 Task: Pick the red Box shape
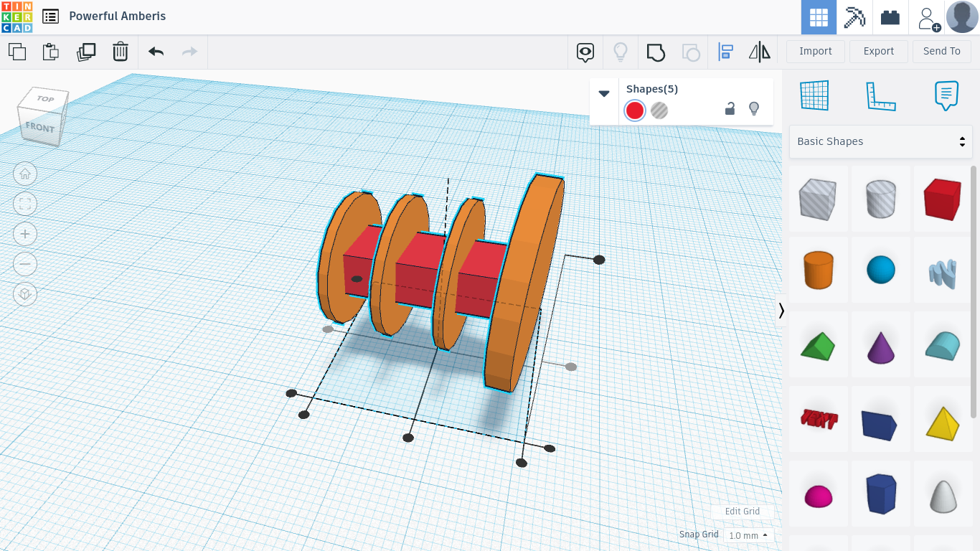tap(942, 199)
